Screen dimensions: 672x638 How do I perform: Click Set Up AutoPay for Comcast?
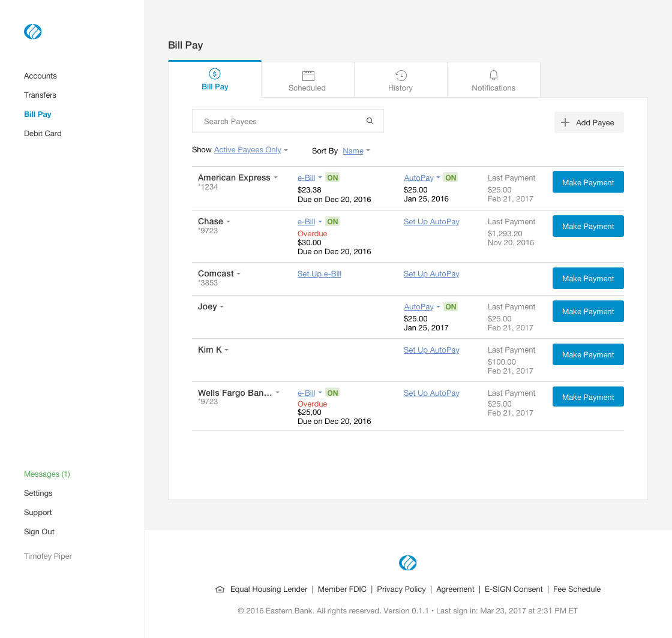431,273
